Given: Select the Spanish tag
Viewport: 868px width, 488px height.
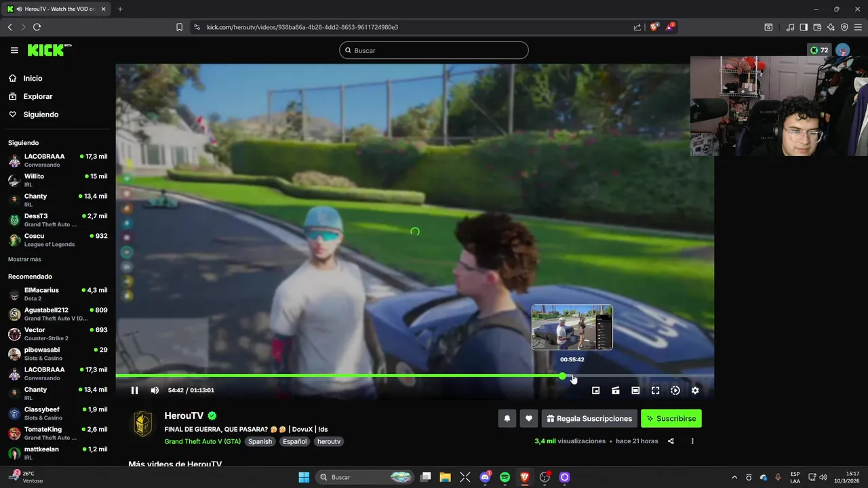Looking at the screenshot, I should coord(260,441).
